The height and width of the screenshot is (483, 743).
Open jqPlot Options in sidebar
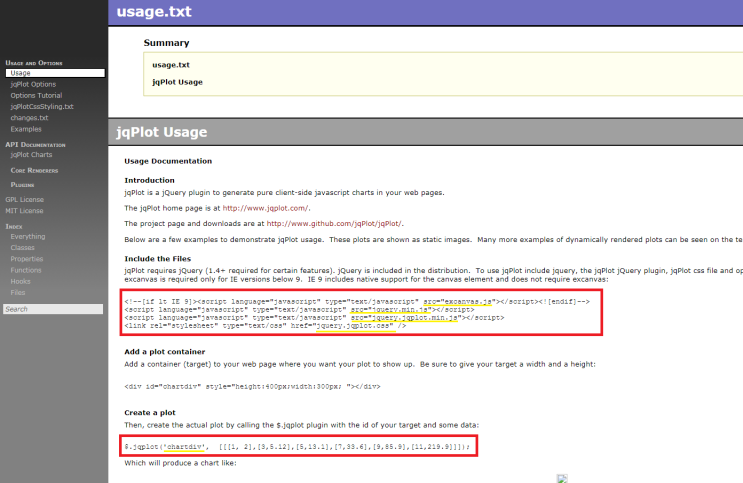(x=33, y=84)
